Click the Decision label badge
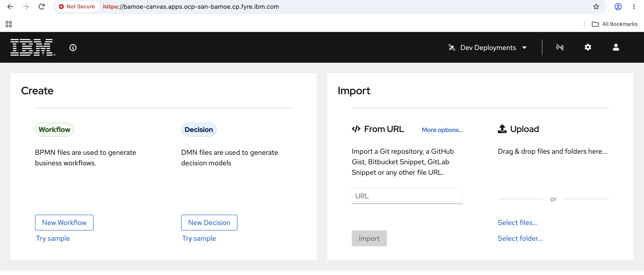Screen dimensions: 644x275 click(x=199, y=130)
